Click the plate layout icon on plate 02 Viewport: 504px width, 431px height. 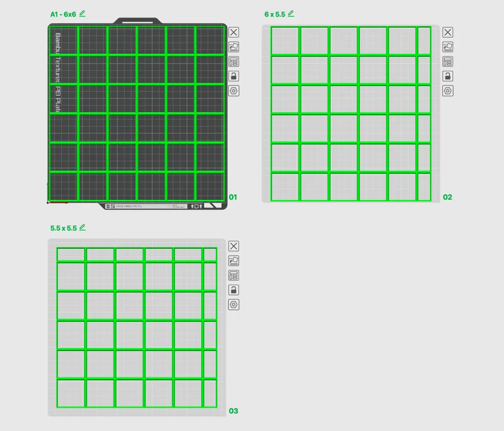pos(448,61)
